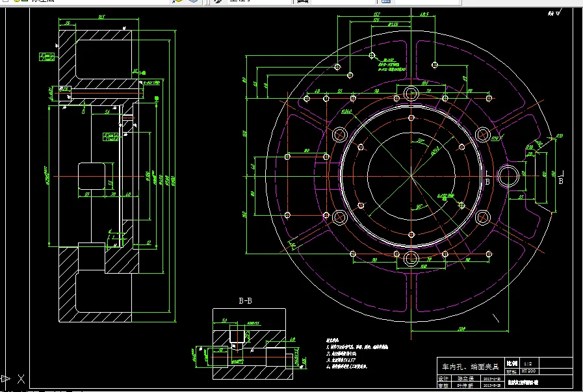Select the material value HT200
The image size is (583, 392).
[x=528, y=371]
